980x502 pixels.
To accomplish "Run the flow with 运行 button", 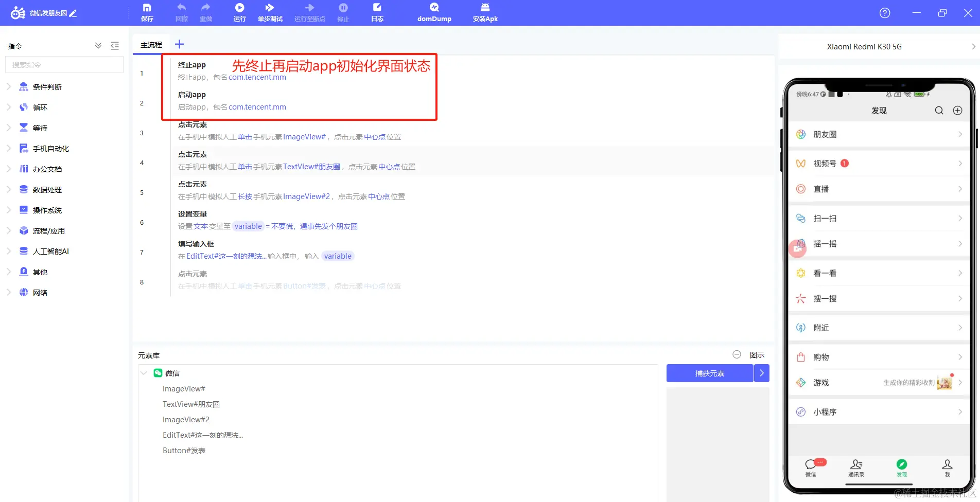I will [240, 12].
